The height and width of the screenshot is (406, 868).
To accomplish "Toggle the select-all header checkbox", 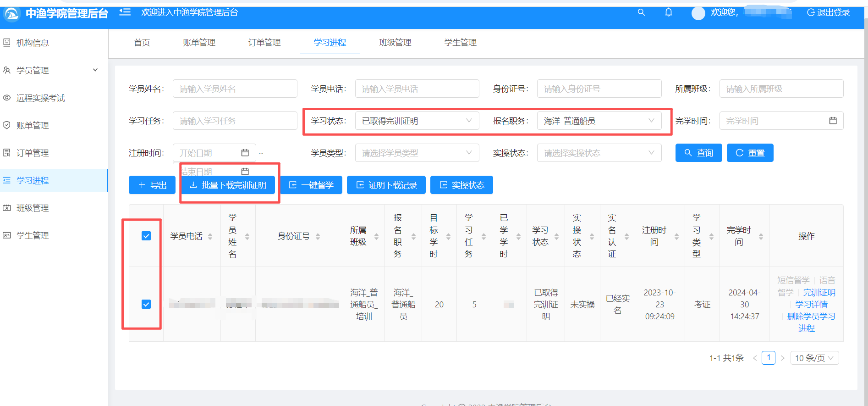I will pos(146,236).
